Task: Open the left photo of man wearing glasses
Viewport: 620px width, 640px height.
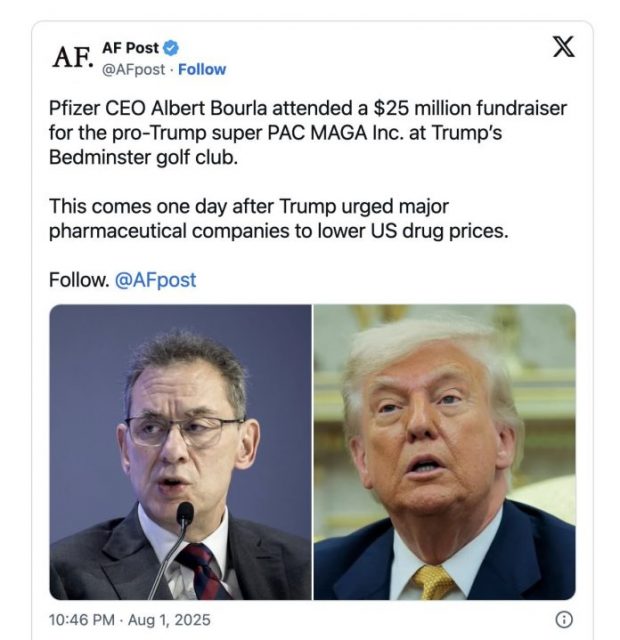Action: [x=180, y=452]
